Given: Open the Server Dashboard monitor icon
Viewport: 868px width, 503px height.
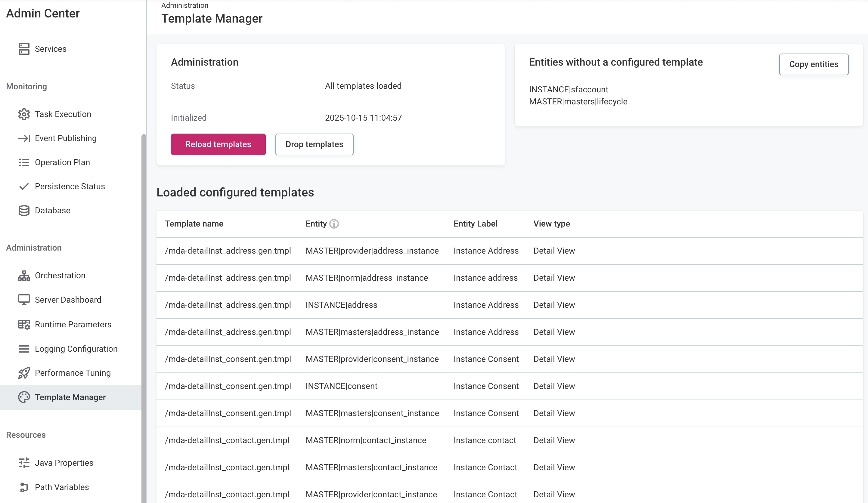Looking at the screenshot, I should pos(24,300).
